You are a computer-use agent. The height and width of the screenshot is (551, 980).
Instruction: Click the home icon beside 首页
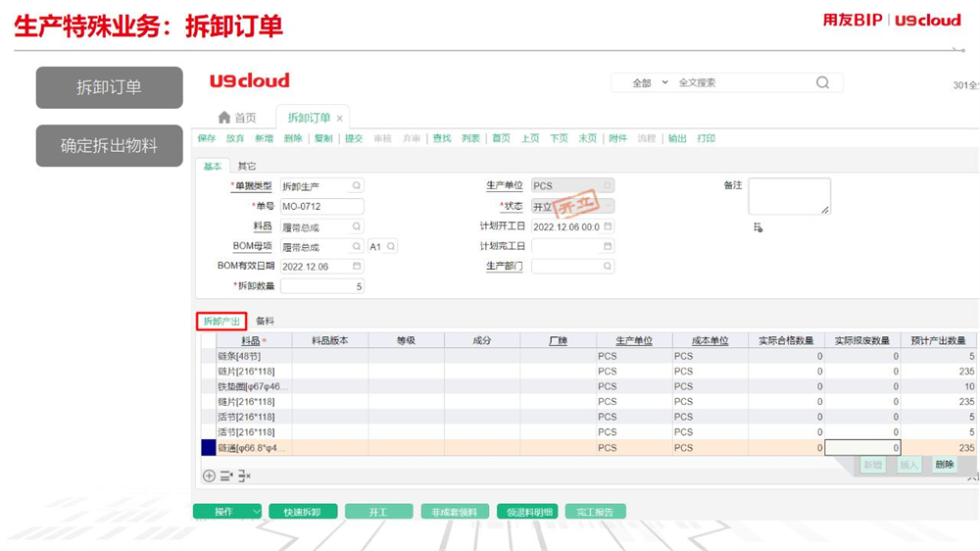224,117
